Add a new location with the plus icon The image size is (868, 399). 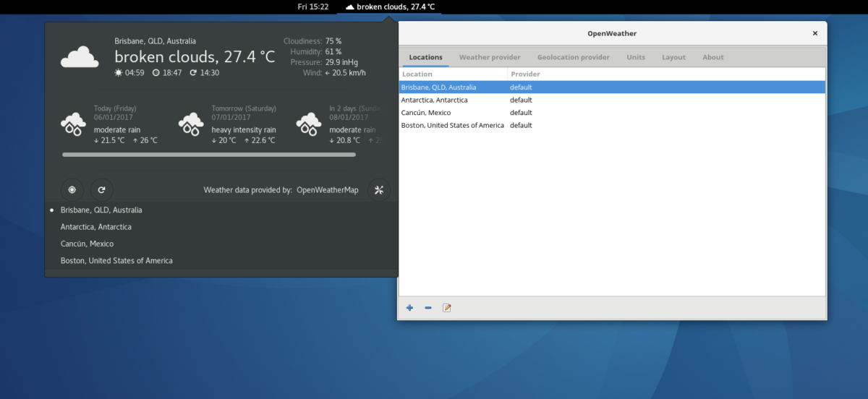(409, 308)
